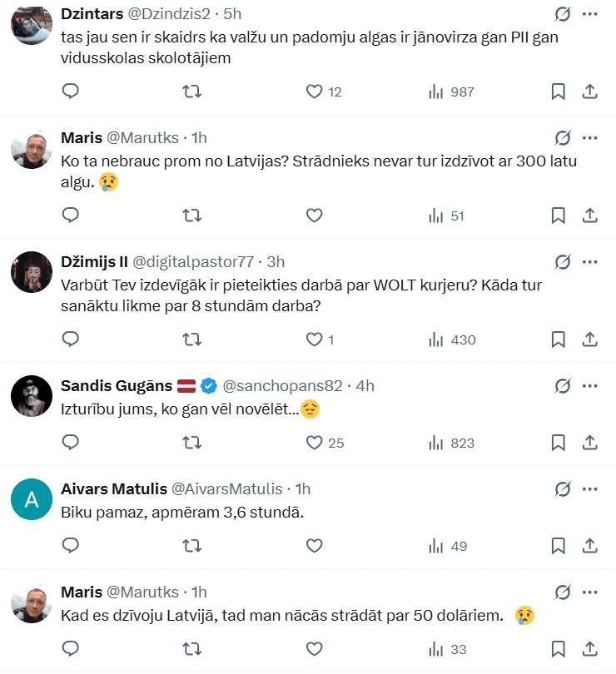Image resolution: width=616 pixels, height=674 pixels.
Task: Share Sandis Gugāns' tweet
Action: click(x=589, y=443)
